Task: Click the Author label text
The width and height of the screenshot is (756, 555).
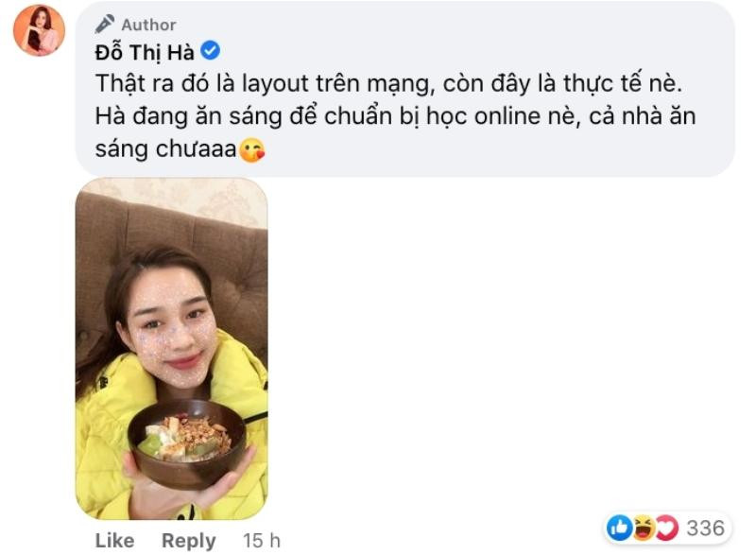Action: tap(148, 25)
